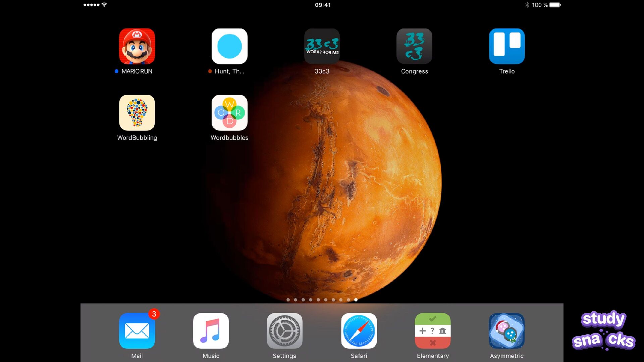Launch the Hunt app with blue circle

click(x=229, y=46)
